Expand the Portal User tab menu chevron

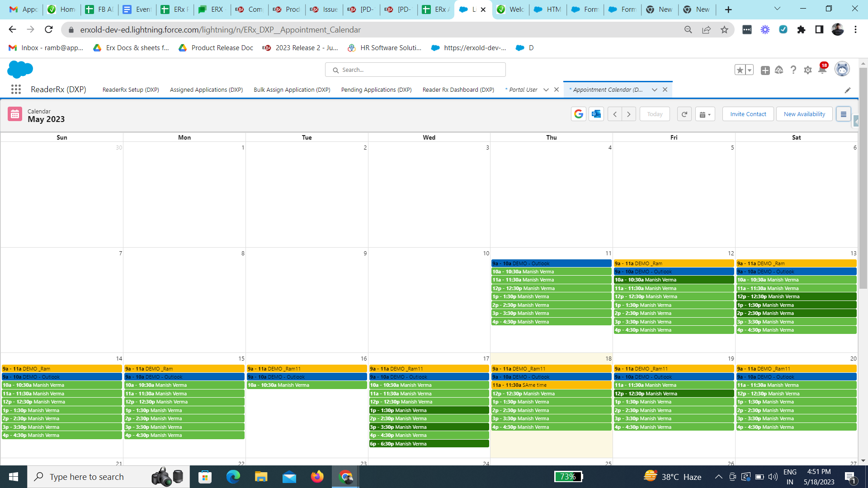point(546,89)
